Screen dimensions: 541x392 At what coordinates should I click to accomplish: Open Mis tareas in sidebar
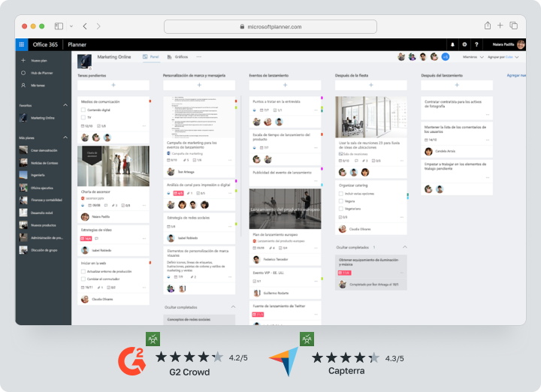click(x=38, y=86)
